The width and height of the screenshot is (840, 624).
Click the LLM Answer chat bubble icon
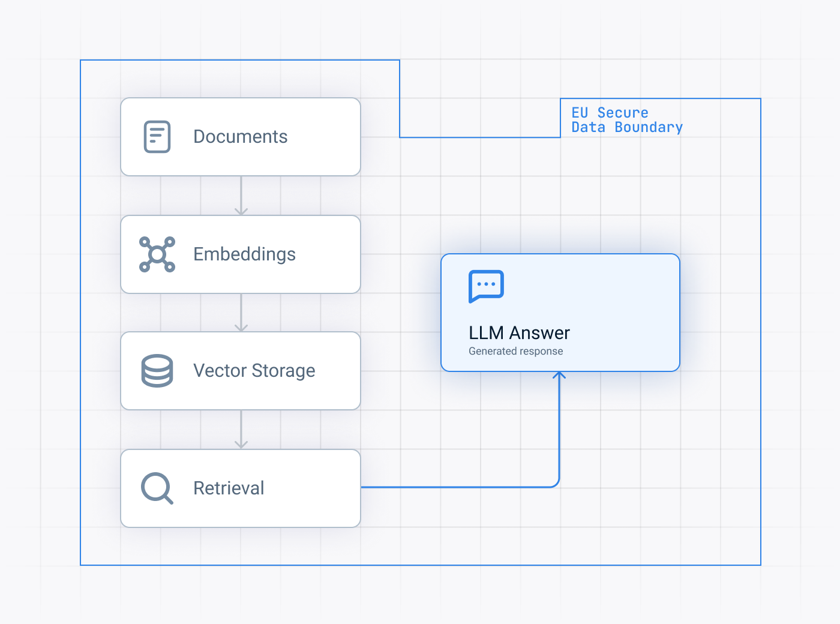tap(485, 286)
